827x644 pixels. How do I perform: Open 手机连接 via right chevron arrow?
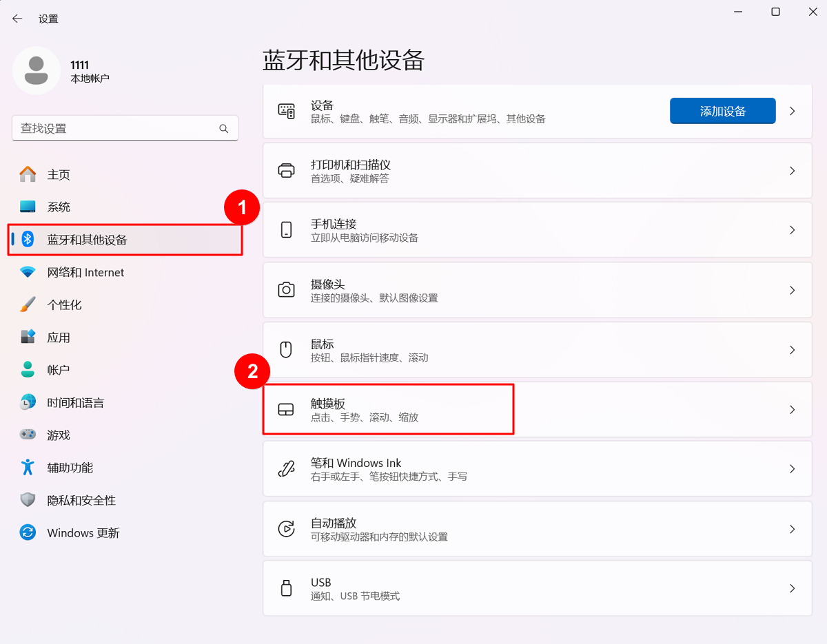[792, 230]
